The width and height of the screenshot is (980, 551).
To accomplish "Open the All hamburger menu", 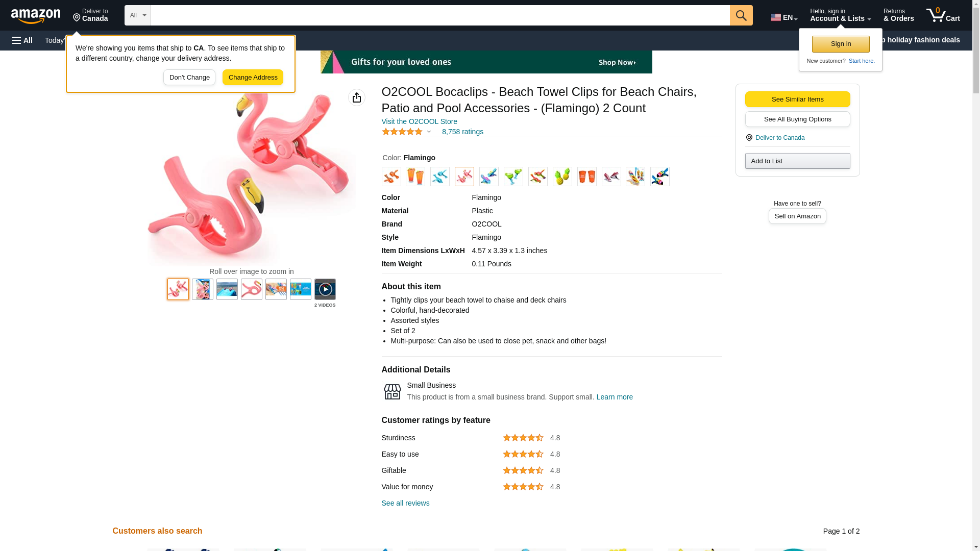I will click(22, 40).
